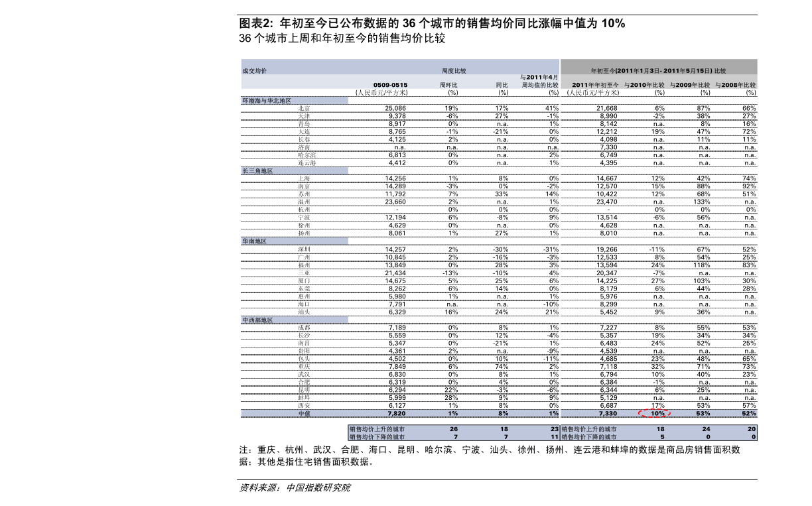Click the 周环比 column header
The height and width of the screenshot is (506, 812).
click(448, 85)
